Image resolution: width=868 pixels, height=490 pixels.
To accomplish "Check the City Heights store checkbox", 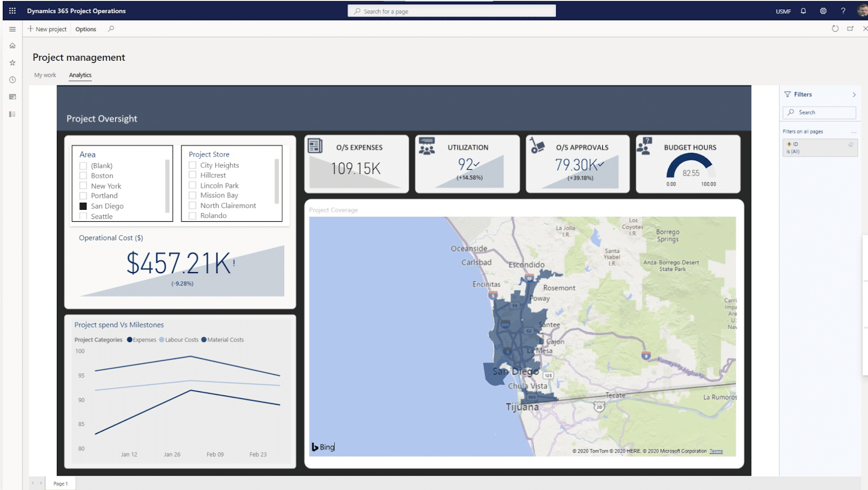I will (193, 165).
